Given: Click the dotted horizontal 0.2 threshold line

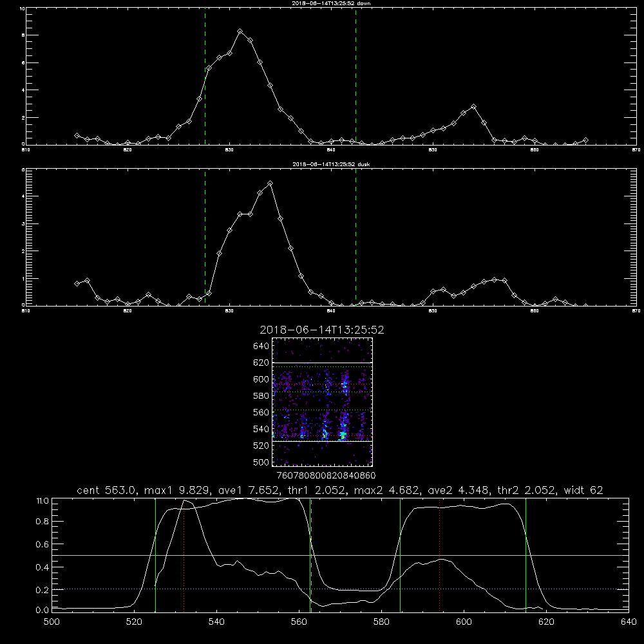Looking at the screenshot, I should coord(340,589).
